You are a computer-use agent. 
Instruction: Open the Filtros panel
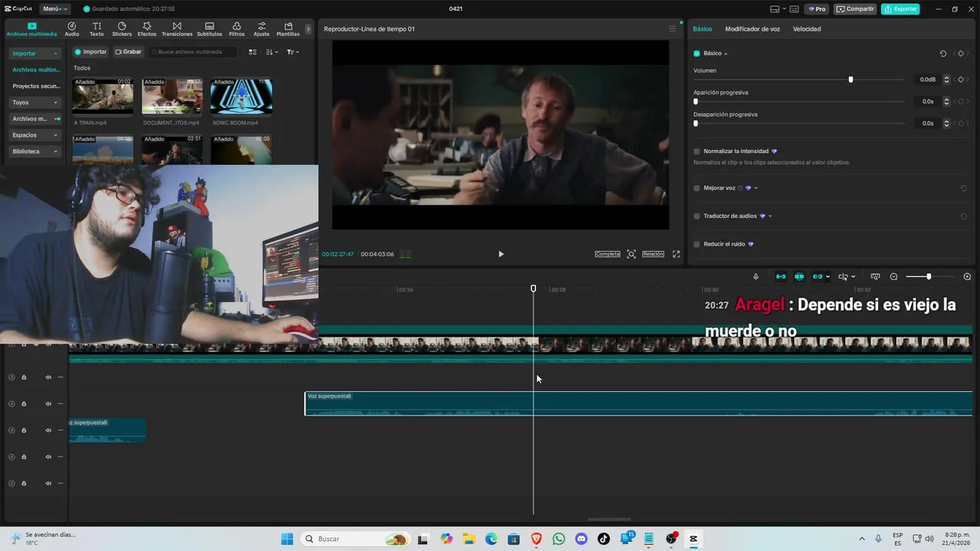click(237, 29)
